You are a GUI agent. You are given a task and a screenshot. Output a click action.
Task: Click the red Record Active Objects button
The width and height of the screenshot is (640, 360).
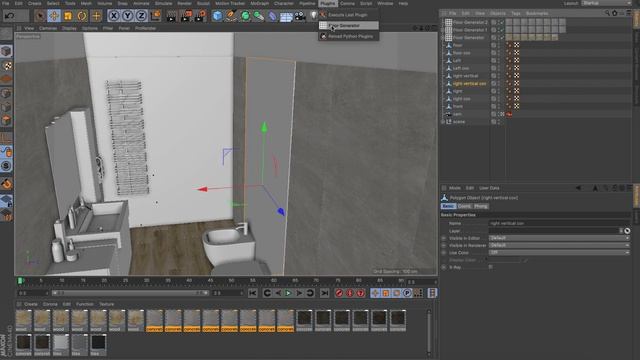click(x=339, y=293)
